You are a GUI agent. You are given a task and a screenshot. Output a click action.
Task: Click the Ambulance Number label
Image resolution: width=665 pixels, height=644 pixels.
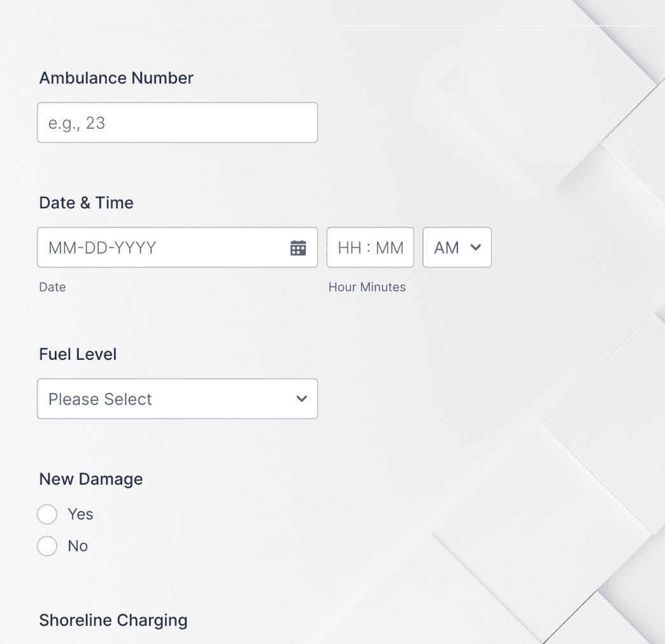[x=116, y=78]
